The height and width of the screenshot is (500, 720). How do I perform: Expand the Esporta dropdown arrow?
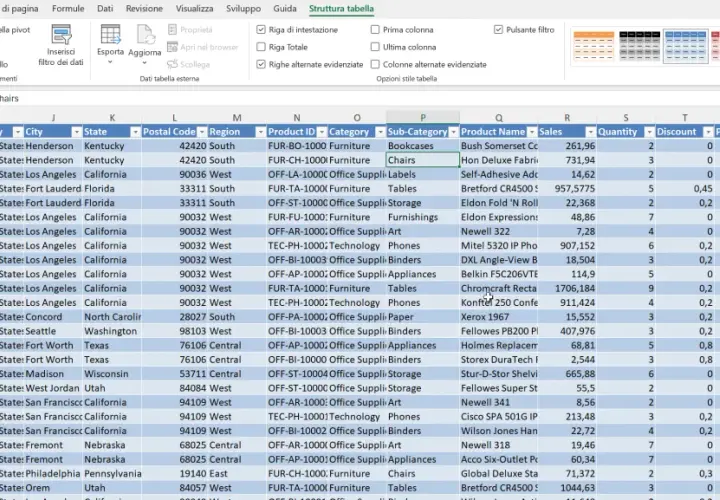click(110, 62)
